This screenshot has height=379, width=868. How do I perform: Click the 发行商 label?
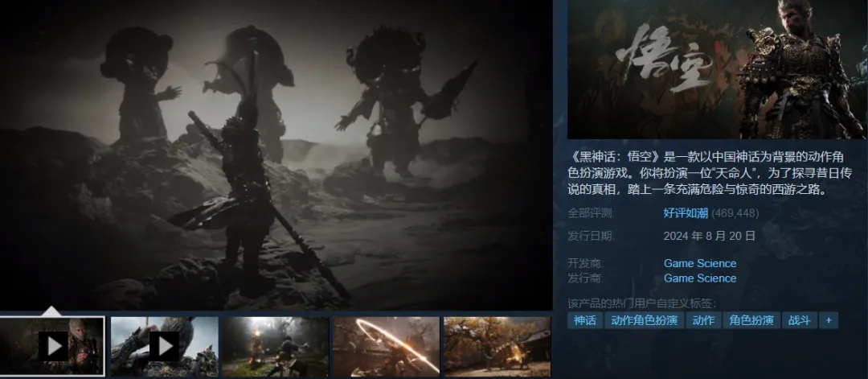click(586, 278)
